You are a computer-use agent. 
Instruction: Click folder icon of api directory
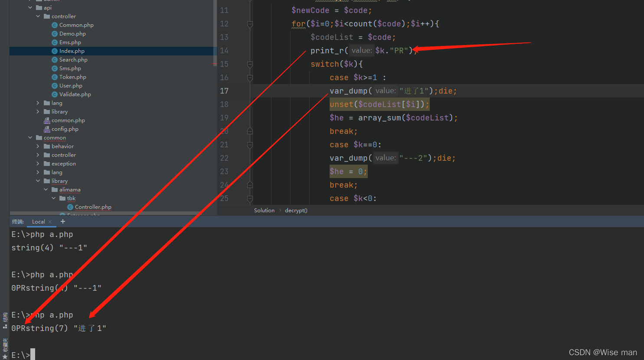point(39,8)
